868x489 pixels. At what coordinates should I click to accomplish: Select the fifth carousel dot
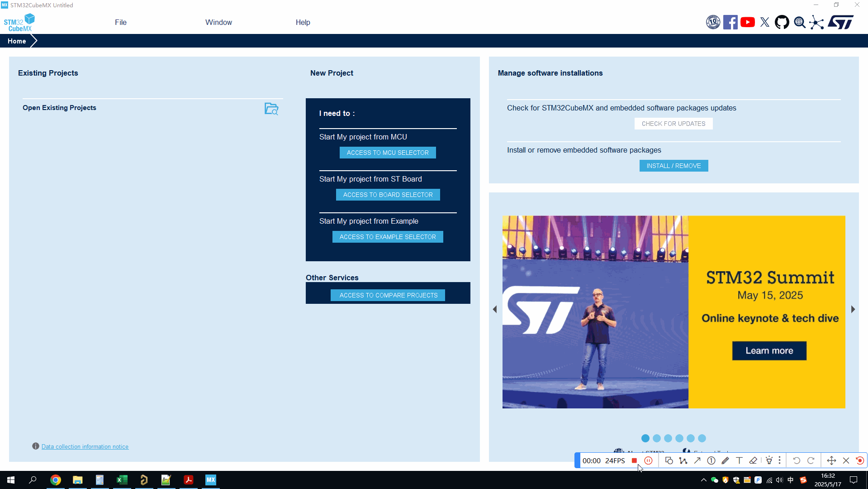(x=691, y=438)
